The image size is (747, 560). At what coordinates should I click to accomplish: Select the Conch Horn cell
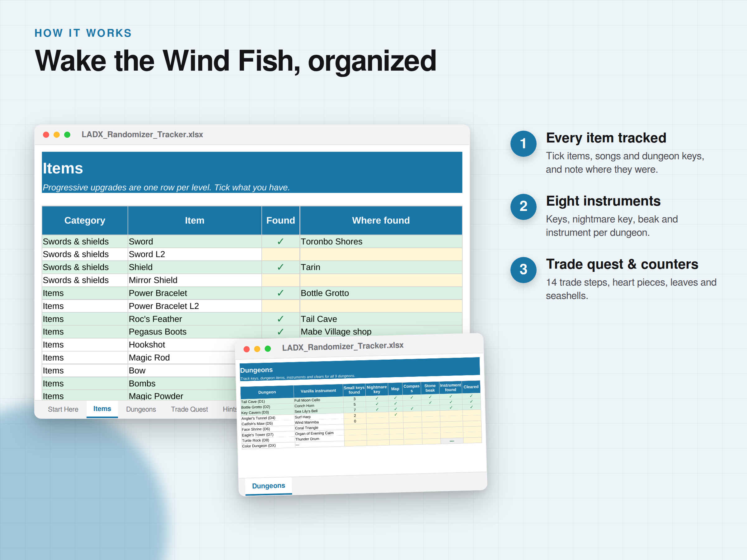(x=318, y=406)
